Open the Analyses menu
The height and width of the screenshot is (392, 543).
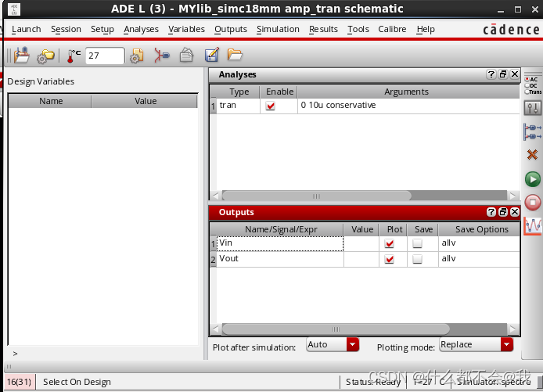coord(141,29)
